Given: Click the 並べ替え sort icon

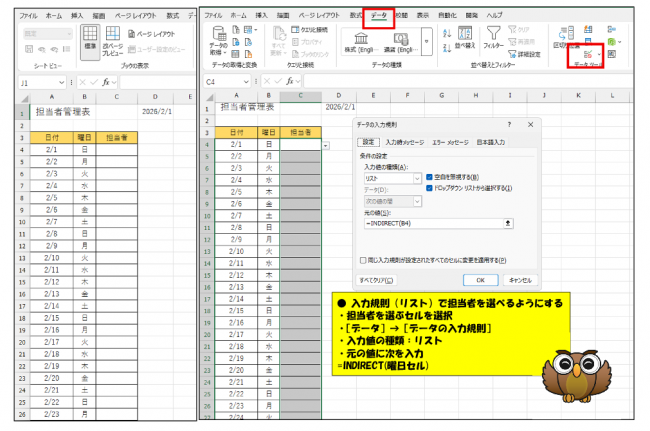Looking at the screenshot, I should point(464,38).
